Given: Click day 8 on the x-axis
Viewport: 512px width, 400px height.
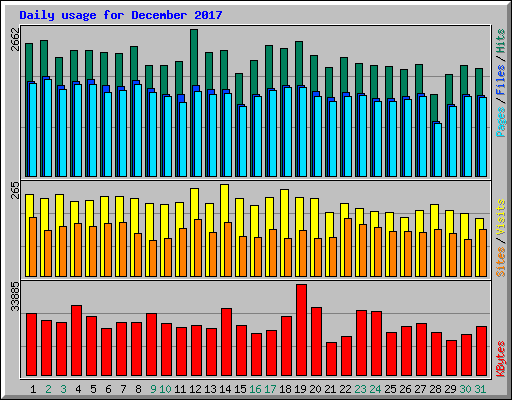Looking at the screenshot, I should [x=138, y=389].
